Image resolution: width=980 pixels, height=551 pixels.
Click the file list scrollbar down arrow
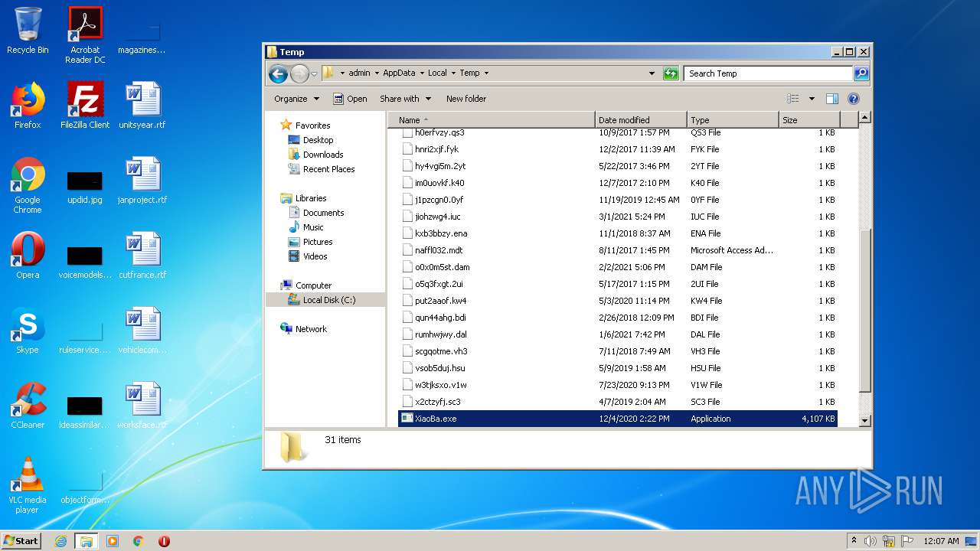(x=865, y=420)
